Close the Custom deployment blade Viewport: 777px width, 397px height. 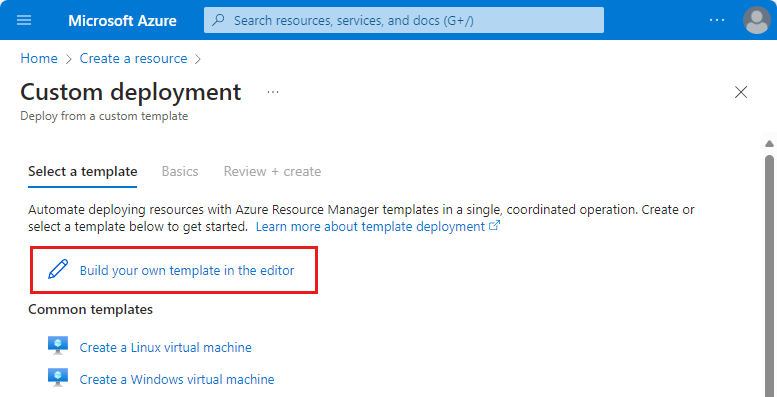coord(741,92)
